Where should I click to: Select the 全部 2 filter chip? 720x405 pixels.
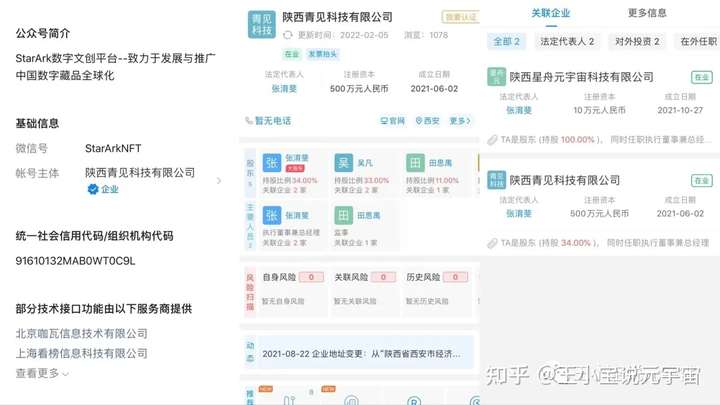pyautogui.click(x=506, y=41)
